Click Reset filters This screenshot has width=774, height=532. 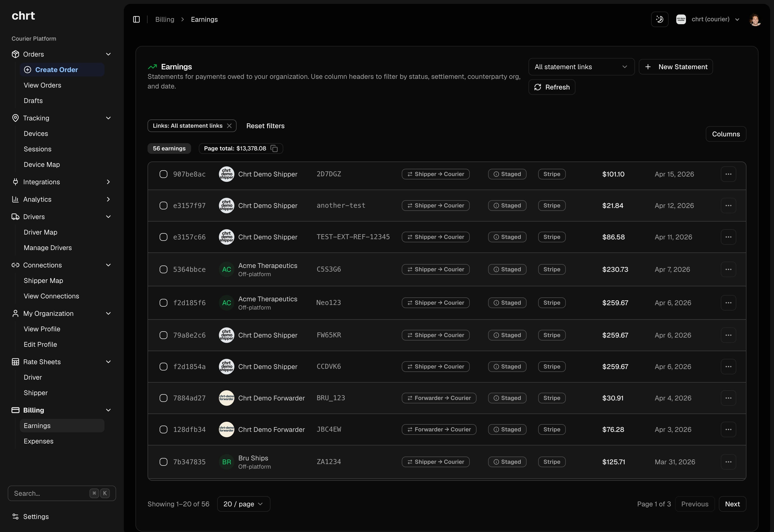pyautogui.click(x=265, y=126)
